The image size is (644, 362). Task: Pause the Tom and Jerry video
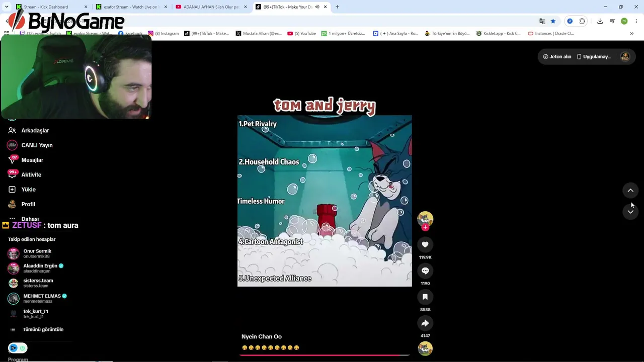325,201
